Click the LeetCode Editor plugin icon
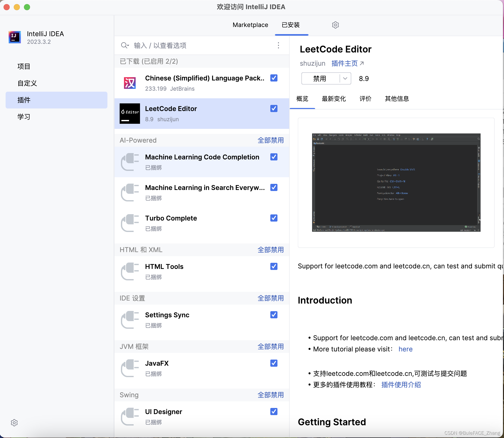The width and height of the screenshot is (504, 438). coord(129,114)
